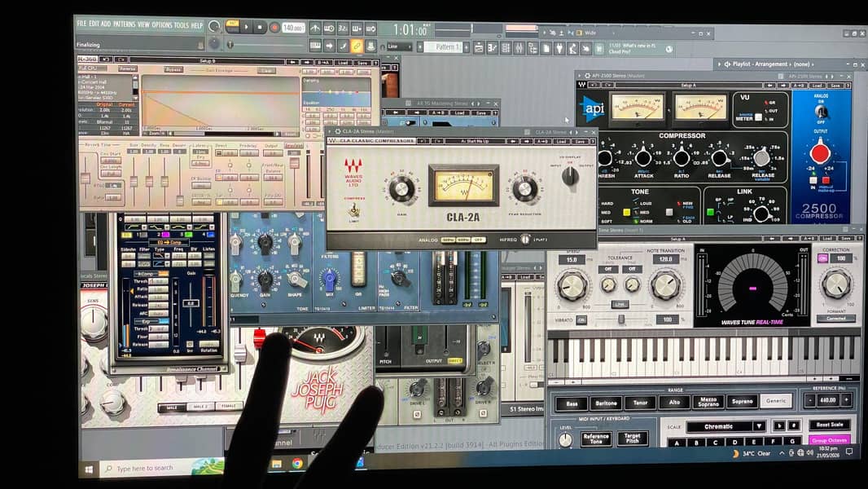Flip CLA-2A Compress/Limit switch
The image size is (868, 489).
coord(353,210)
